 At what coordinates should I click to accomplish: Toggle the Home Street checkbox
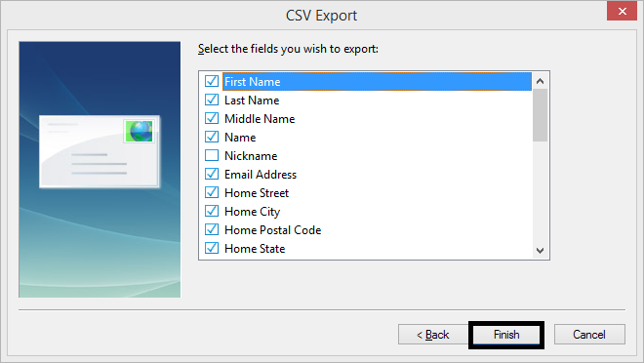coord(212,192)
